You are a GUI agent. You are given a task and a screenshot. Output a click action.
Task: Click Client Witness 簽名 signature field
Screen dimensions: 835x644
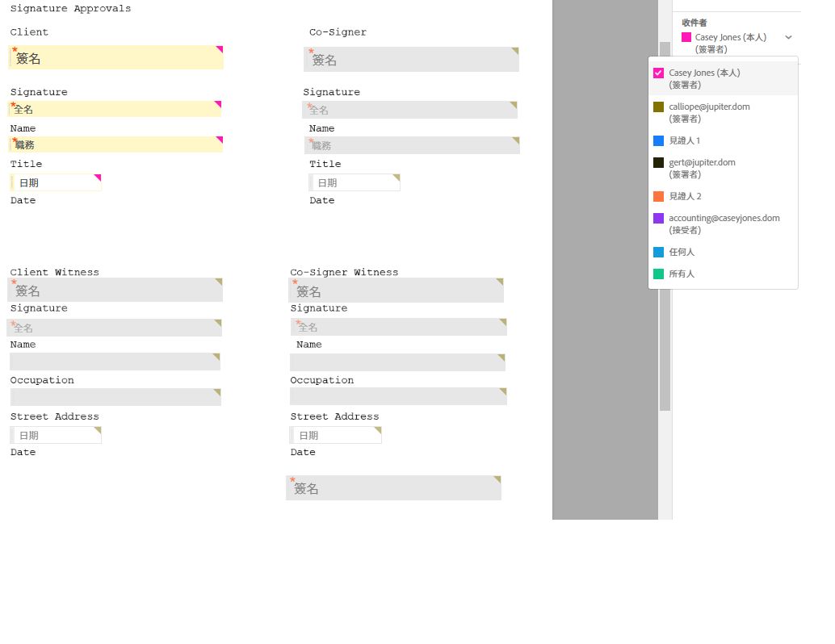click(x=115, y=290)
